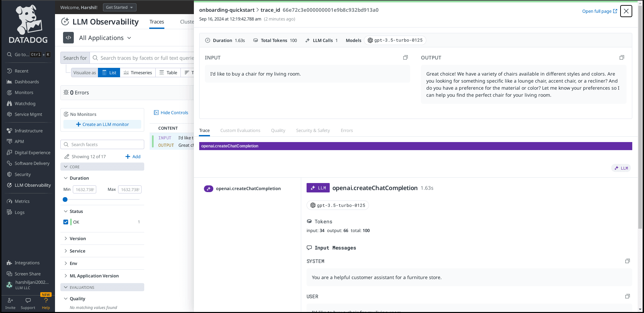Open Go to... quick search
This screenshot has width=644, height=313.
(x=28, y=54)
